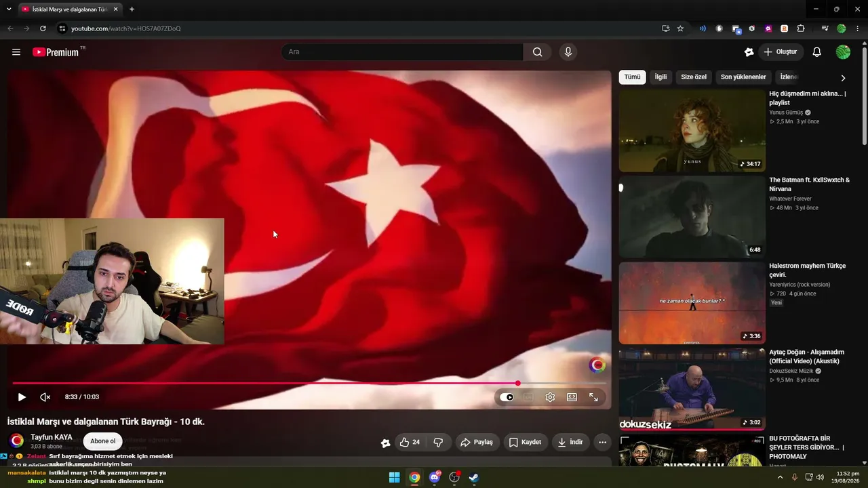This screenshot has width=868, height=488.
Task: Seek the video using the progress bar handle
Action: (518, 384)
